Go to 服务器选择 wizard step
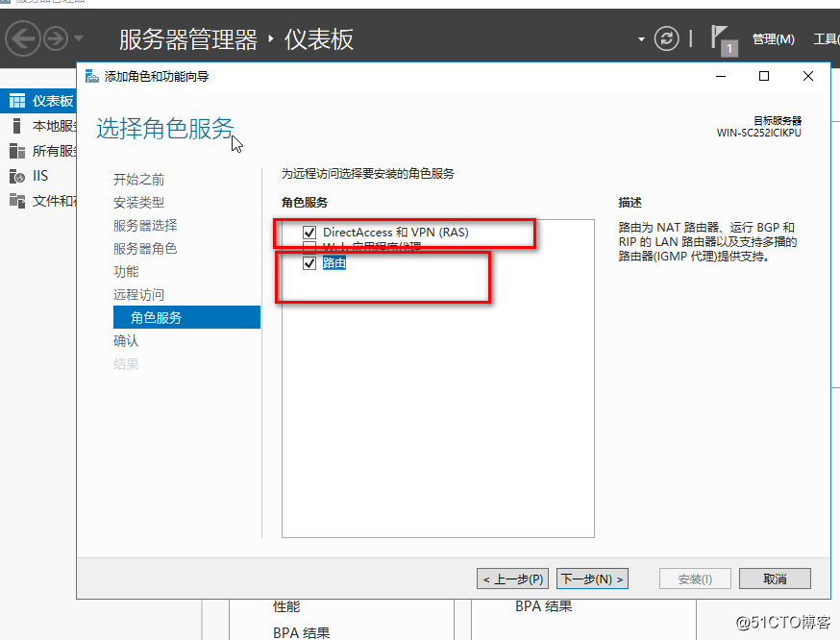The image size is (840, 640). point(145,226)
